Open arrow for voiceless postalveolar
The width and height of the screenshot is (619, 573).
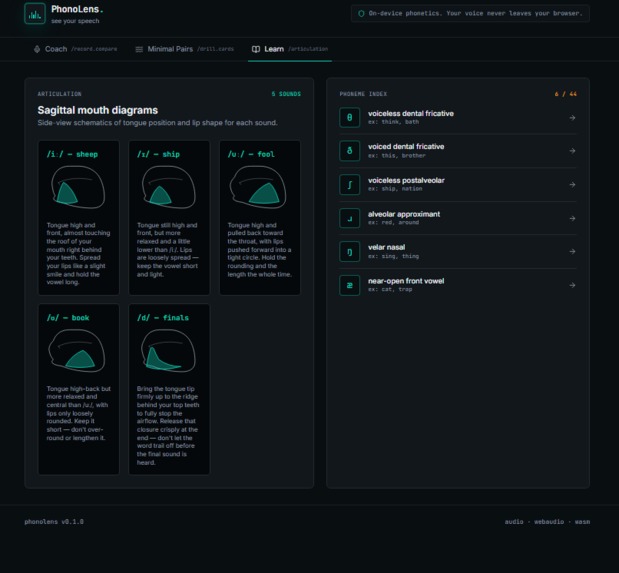[x=572, y=184]
